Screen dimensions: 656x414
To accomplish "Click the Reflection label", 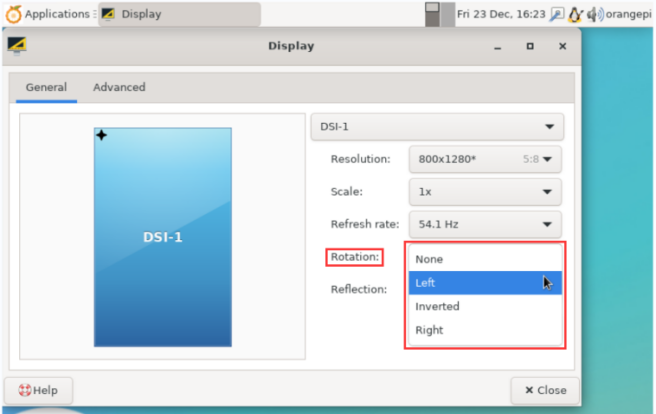I will tap(359, 289).
